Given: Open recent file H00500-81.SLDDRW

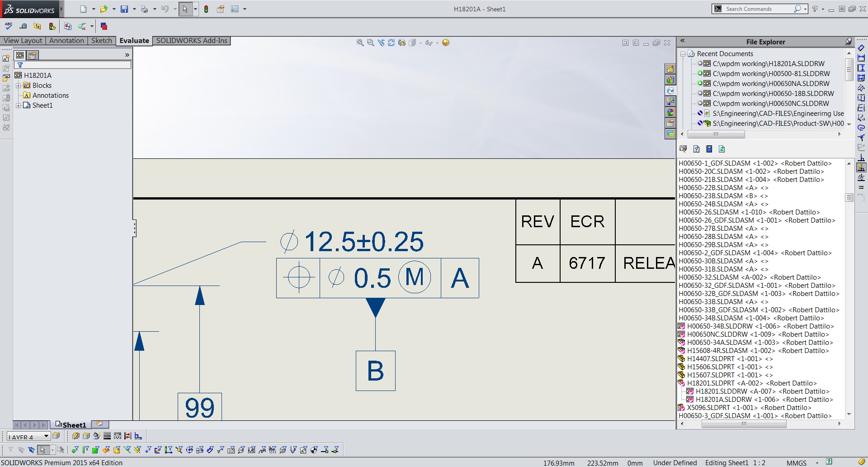Looking at the screenshot, I should tap(771, 74).
